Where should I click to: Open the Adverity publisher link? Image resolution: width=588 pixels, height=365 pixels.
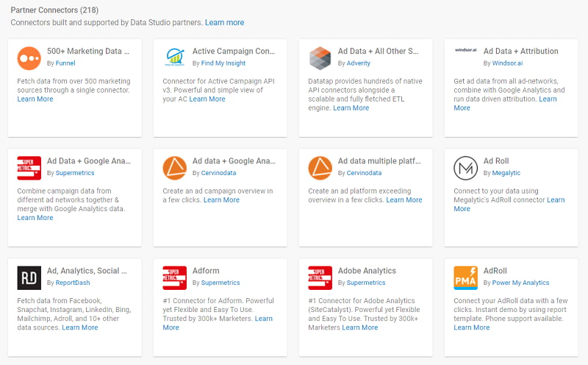[358, 63]
